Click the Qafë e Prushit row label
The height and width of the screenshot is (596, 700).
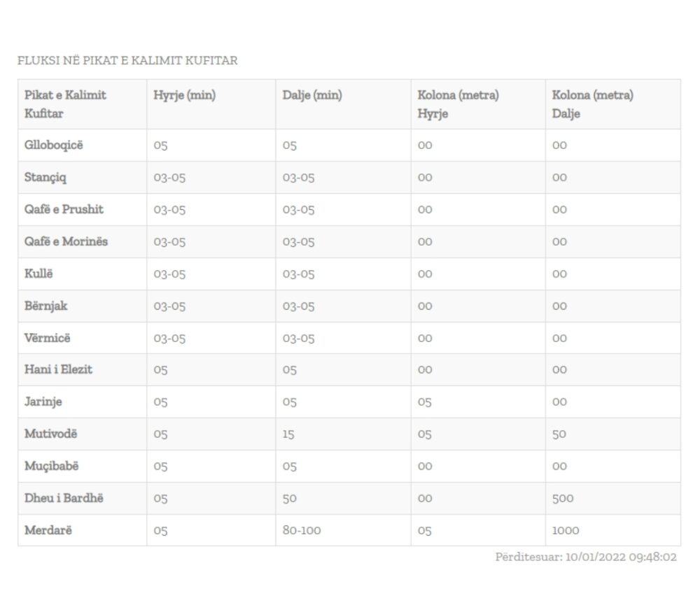(x=64, y=209)
